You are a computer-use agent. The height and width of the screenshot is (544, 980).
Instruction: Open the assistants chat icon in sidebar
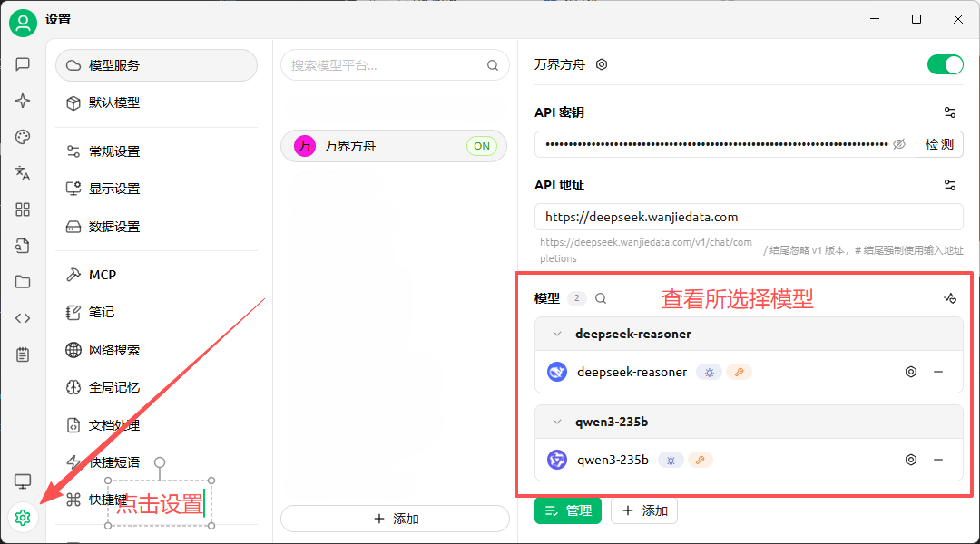pos(23,64)
